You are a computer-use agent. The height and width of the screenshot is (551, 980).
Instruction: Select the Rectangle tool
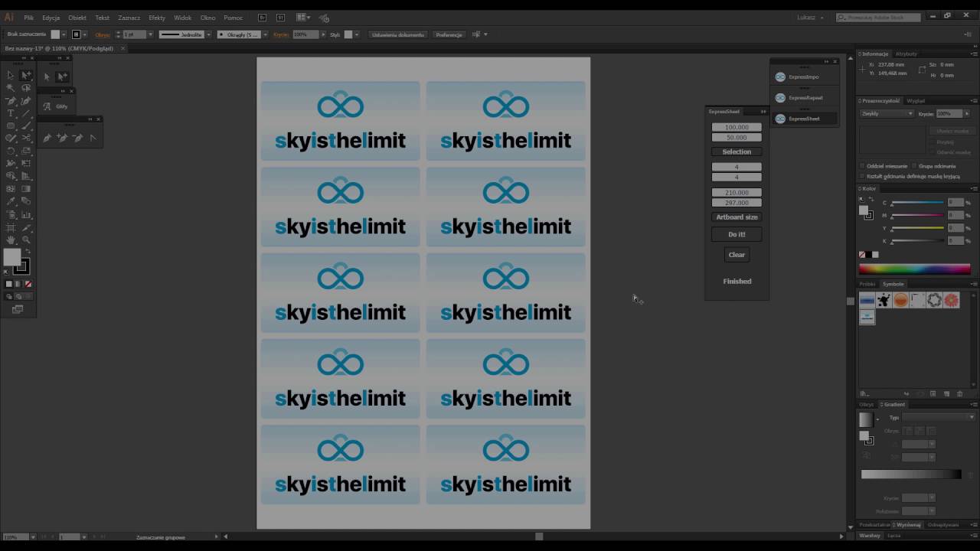coord(11,126)
